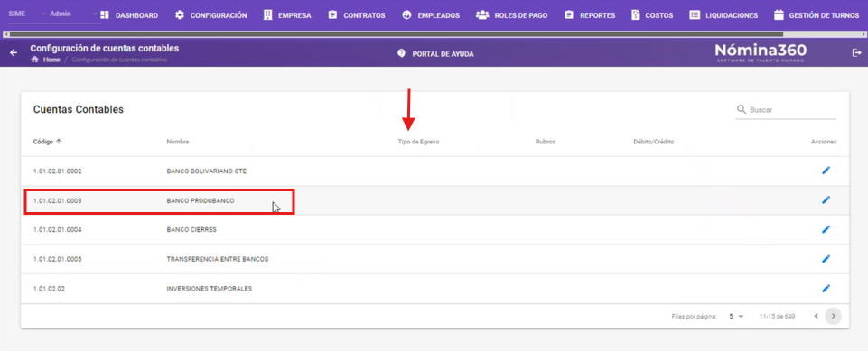Go to the next page of accounts
Screen dimensions: 868x351
(833, 316)
